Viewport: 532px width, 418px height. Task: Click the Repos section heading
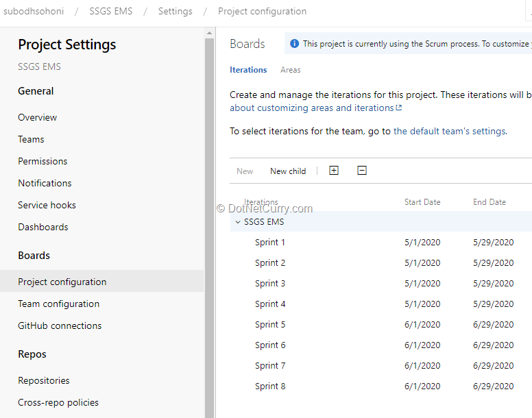[x=32, y=354]
